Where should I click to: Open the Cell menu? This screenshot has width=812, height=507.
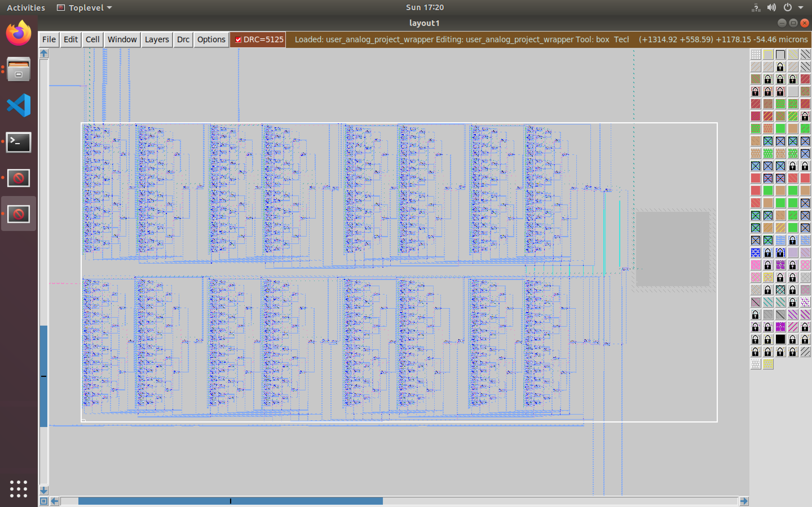[x=92, y=39]
